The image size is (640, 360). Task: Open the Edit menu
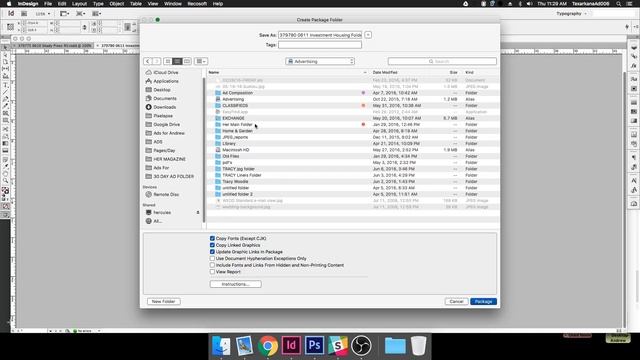click(62, 4)
